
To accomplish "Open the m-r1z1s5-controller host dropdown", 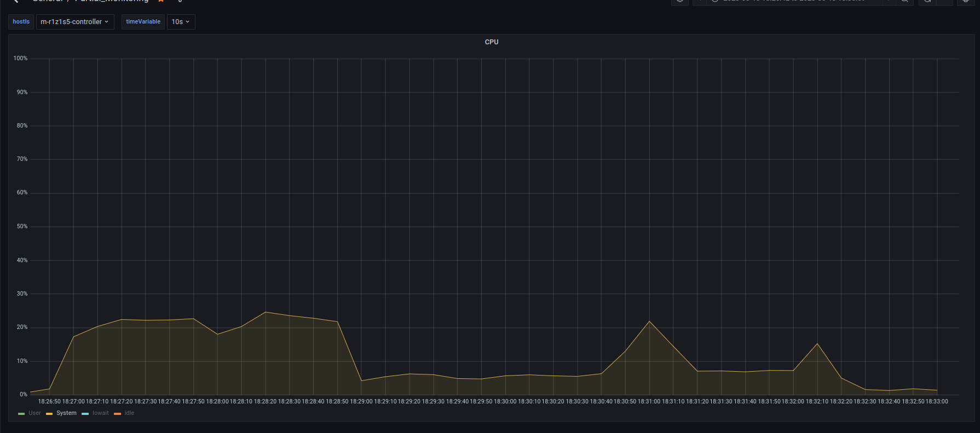I will 74,22.
